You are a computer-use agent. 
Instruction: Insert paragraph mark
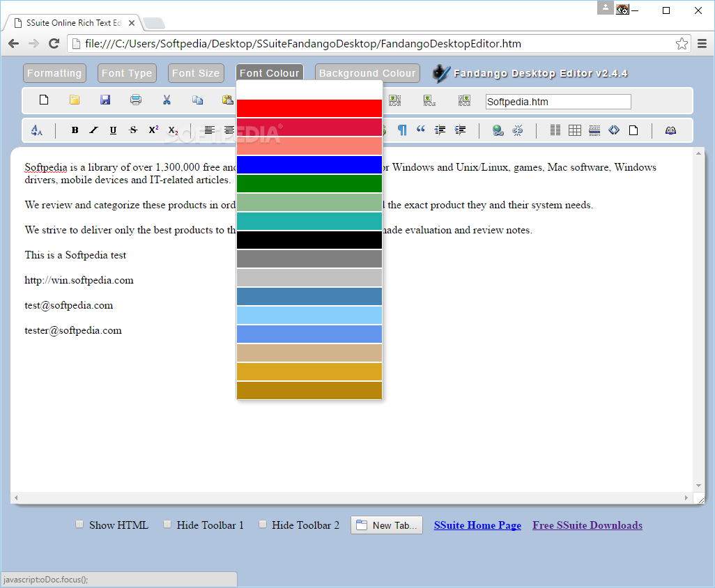click(x=402, y=130)
